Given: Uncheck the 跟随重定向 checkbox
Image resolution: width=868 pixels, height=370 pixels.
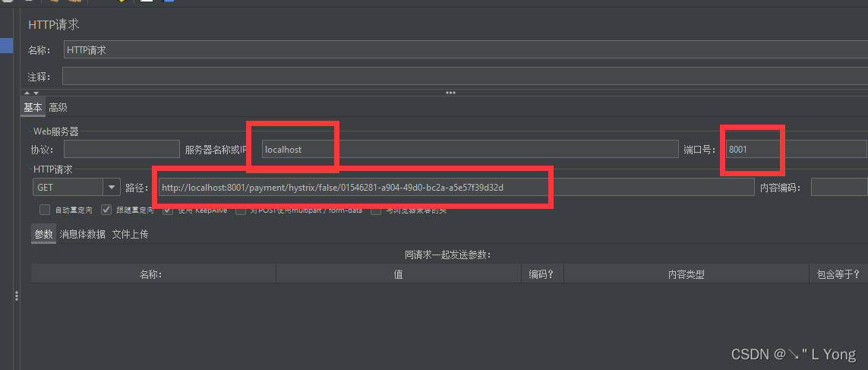Looking at the screenshot, I should coord(107,210).
